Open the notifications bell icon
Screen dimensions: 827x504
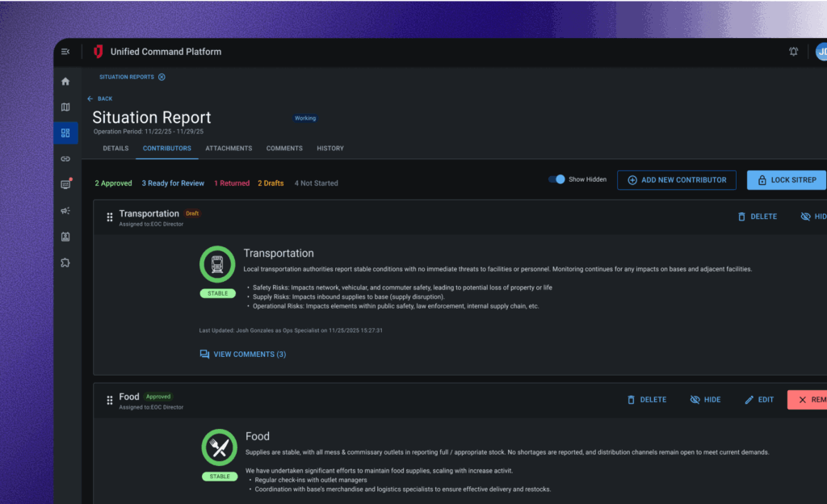coord(793,52)
